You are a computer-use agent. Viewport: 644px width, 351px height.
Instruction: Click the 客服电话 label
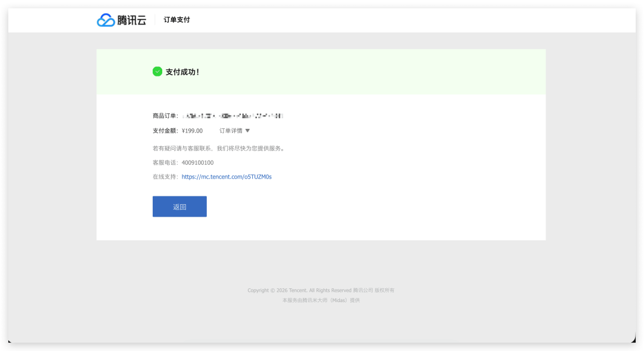coord(166,162)
